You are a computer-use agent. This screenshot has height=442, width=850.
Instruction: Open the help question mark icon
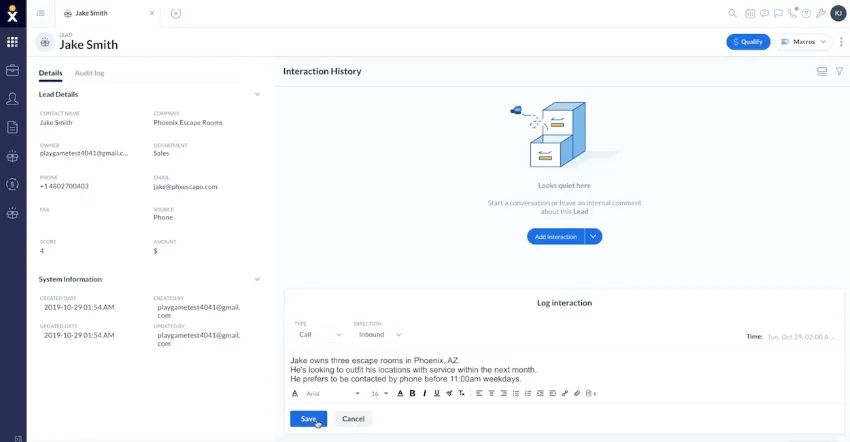[807, 13]
